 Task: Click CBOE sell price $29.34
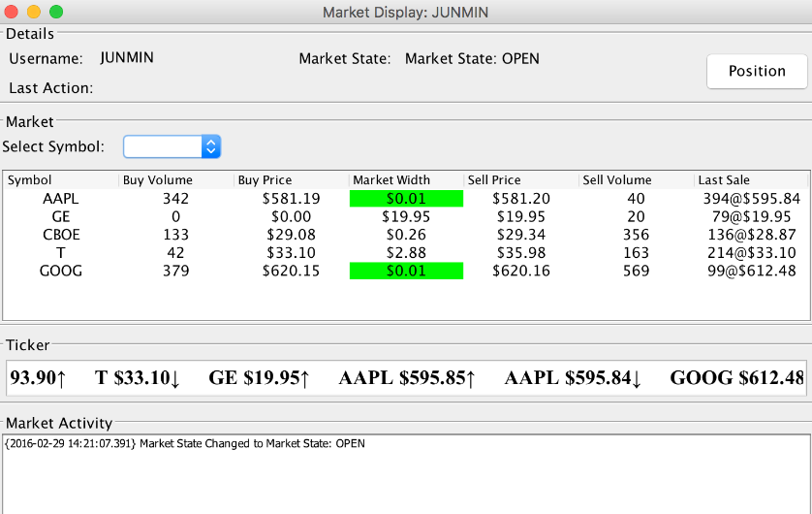click(x=521, y=235)
